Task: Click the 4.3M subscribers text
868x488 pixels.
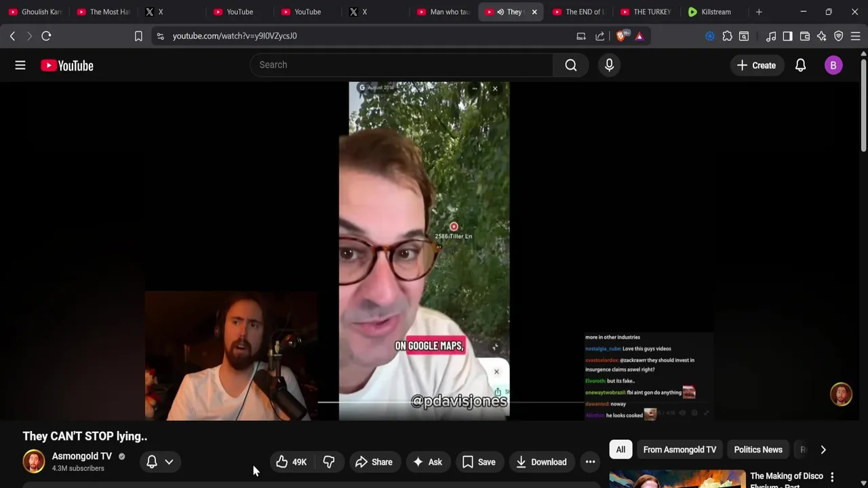Action: tap(78, 468)
